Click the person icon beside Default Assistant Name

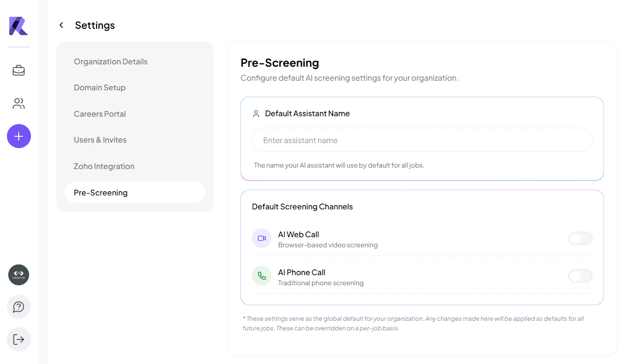click(x=256, y=114)
